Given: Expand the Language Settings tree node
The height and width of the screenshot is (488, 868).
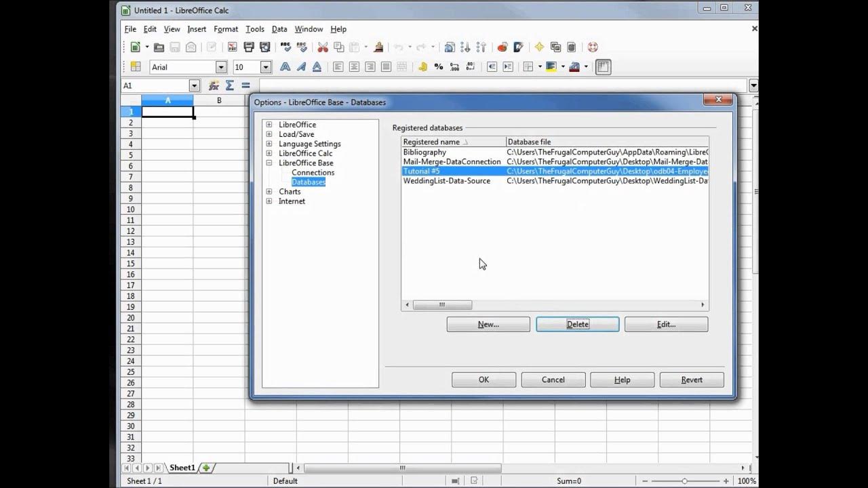Looking at the screenshot, I should click(x=269, y=144).
